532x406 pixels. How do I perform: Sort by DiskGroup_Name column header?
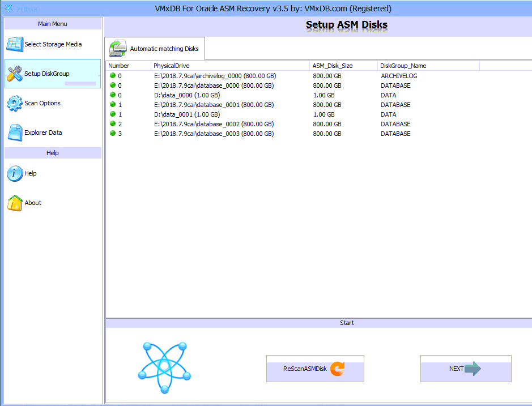(428, 66)
